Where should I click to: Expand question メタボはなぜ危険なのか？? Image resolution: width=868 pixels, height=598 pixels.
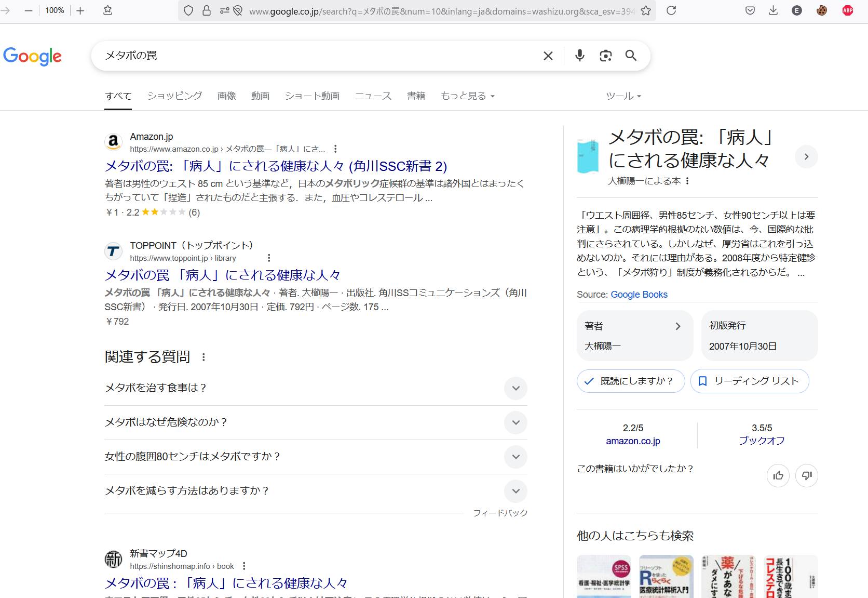click(x=316, y=422)
